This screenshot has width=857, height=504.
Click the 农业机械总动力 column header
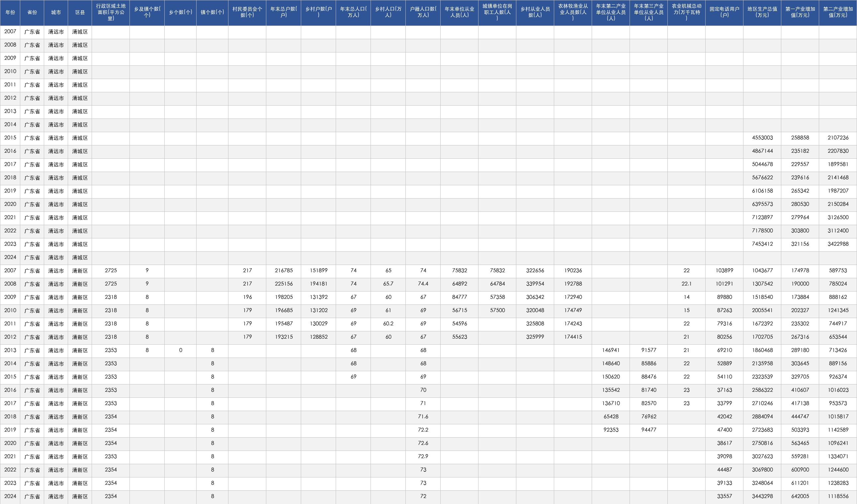tap(686, 13)
